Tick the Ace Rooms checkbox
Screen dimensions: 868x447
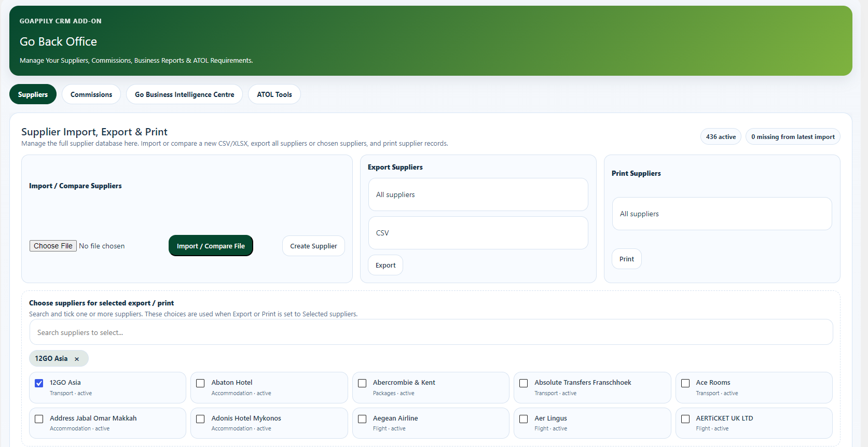(x=685, y=383)
